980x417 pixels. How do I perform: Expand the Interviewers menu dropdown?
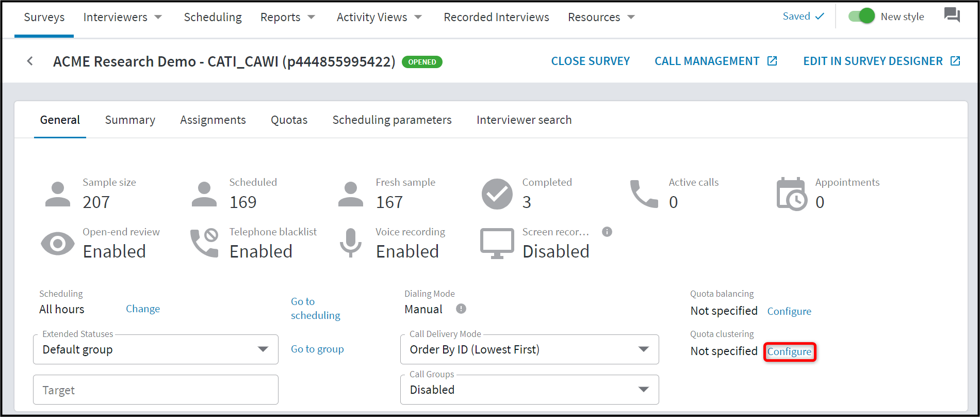(158, 17)
